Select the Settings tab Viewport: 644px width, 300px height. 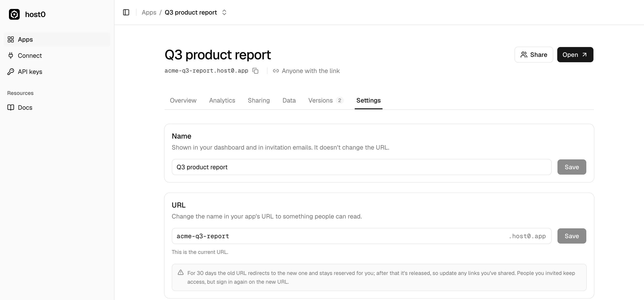tap(369, 100)
